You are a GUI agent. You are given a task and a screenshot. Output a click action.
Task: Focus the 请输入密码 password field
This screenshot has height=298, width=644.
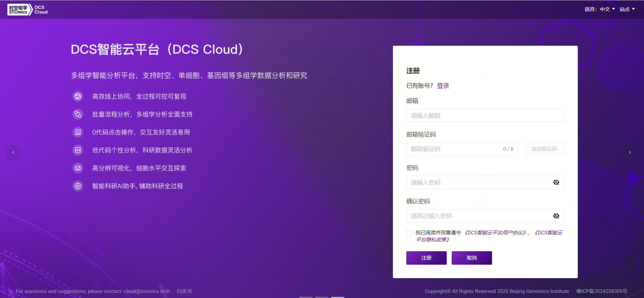point(485,182)
